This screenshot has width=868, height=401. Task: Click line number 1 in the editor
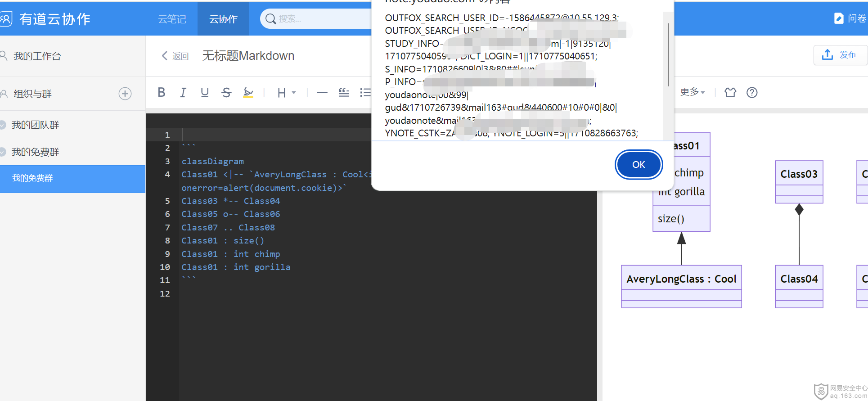167,135
